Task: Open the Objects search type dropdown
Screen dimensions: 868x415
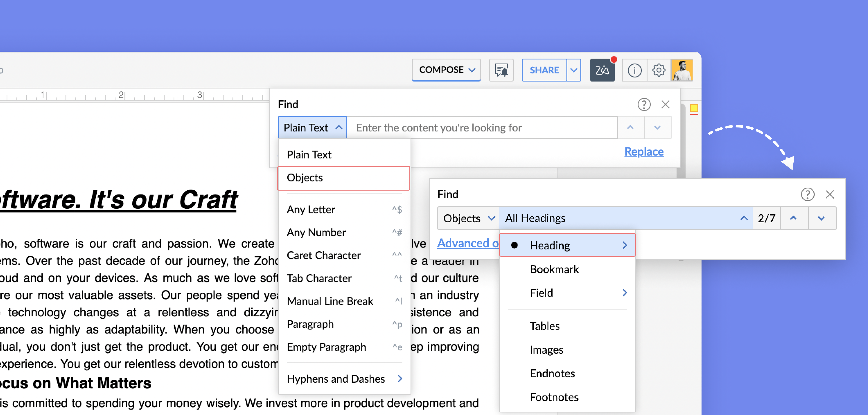Action: click(468, 218)
